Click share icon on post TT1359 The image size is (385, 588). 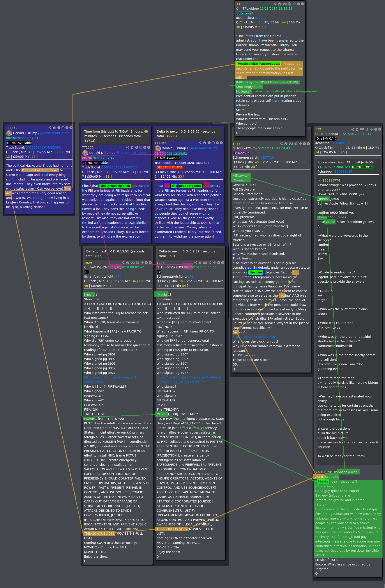pos(50,128)
